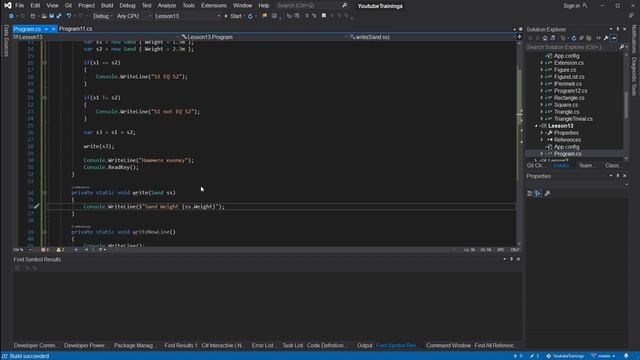Screen dimensions: 640x360
Task: Open the Notifications side tab
Action: pos(634,39)
